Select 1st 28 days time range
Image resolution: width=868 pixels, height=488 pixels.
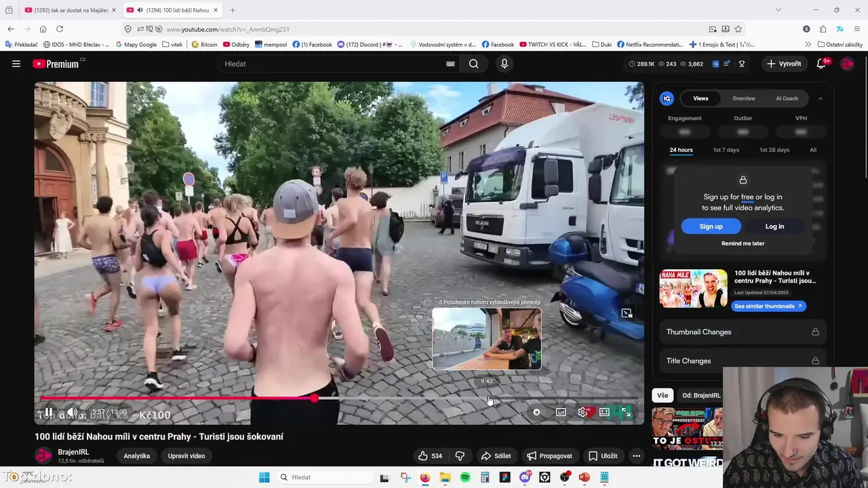(774, 150)
